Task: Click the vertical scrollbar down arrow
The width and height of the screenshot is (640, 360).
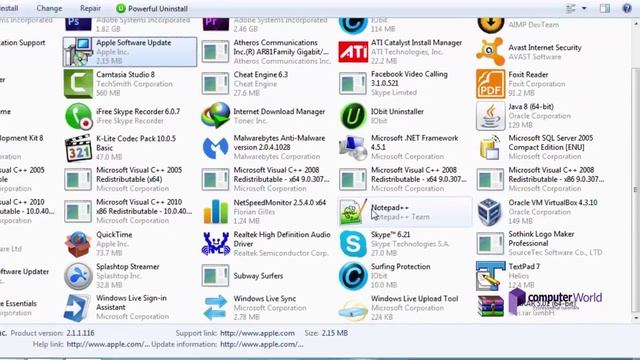Action: point(635,318)
